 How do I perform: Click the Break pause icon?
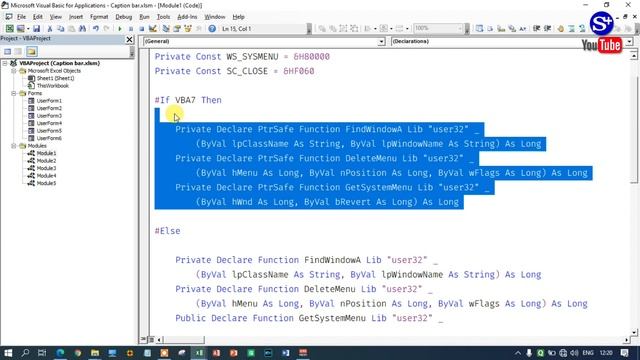(x=131, y=29)
